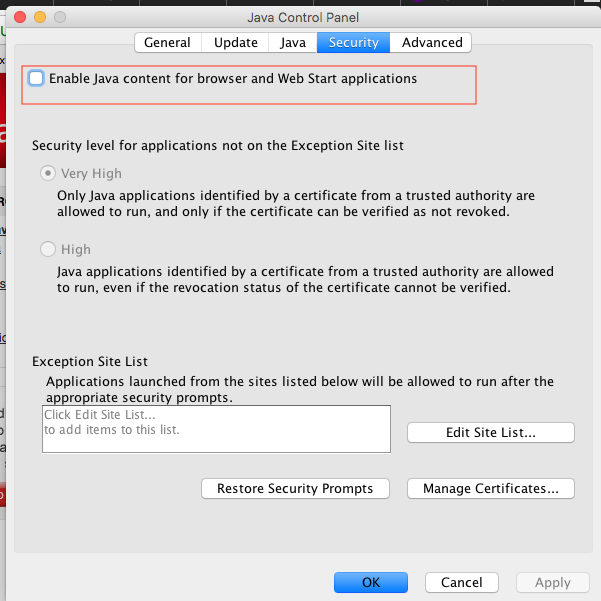The height and width of the screenshot is (601, 601).
Task: Switch to the General tab
Action: click(x=167, y=43)
